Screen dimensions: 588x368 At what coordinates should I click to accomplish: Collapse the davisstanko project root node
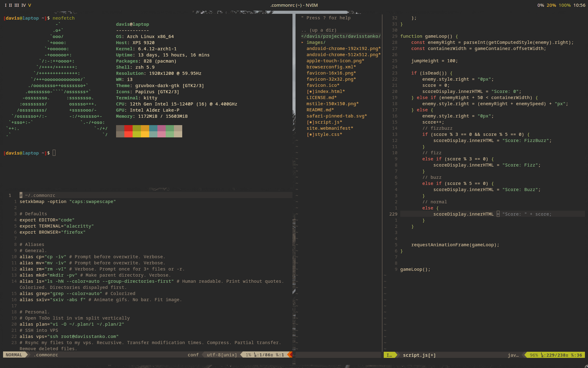341,36
